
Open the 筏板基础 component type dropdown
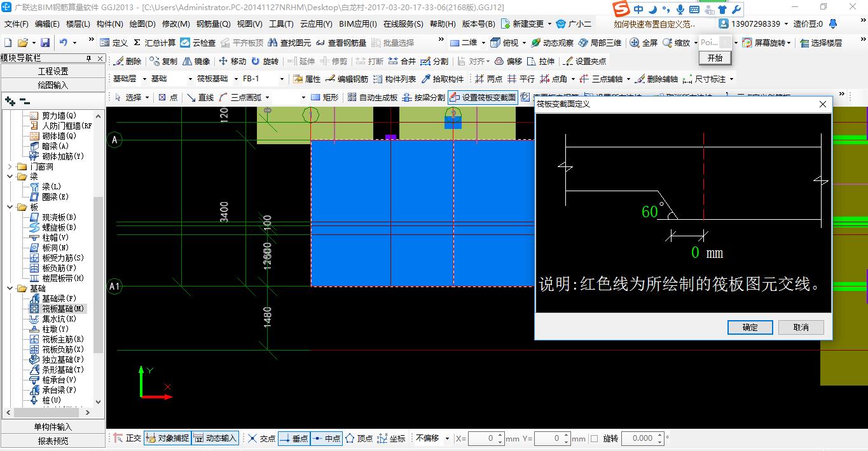pos(235,79)
